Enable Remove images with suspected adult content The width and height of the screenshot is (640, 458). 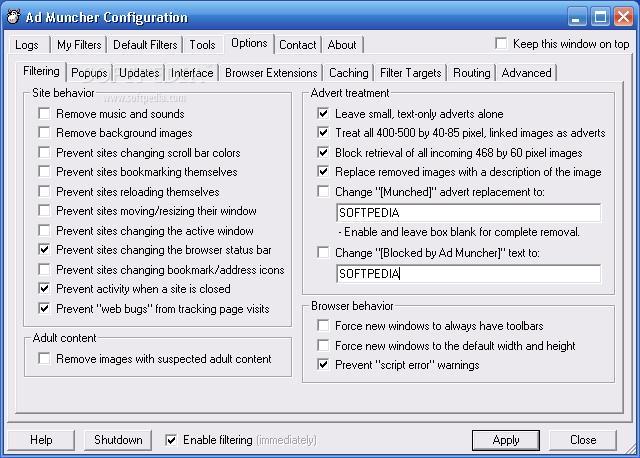click(44, 358)
